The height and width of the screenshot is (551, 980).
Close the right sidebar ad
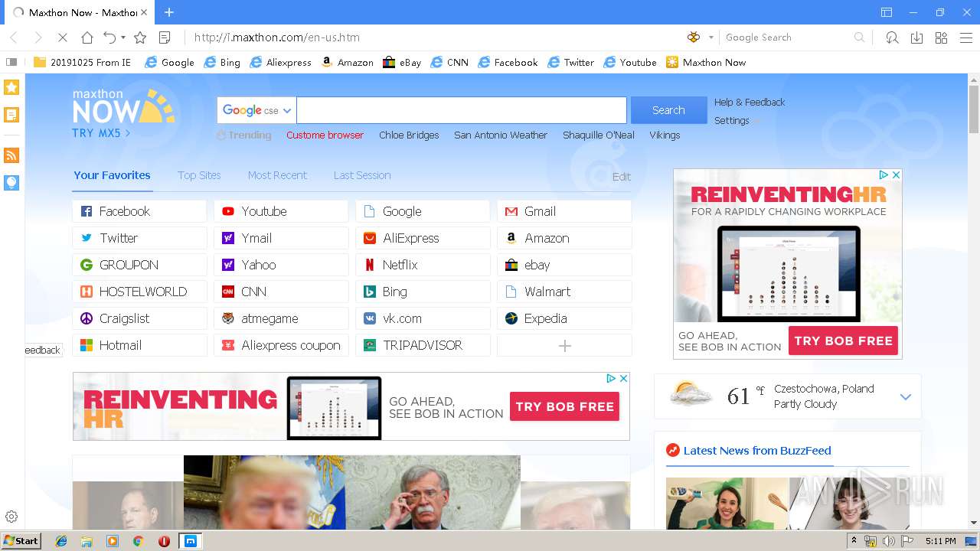(896, 175)
